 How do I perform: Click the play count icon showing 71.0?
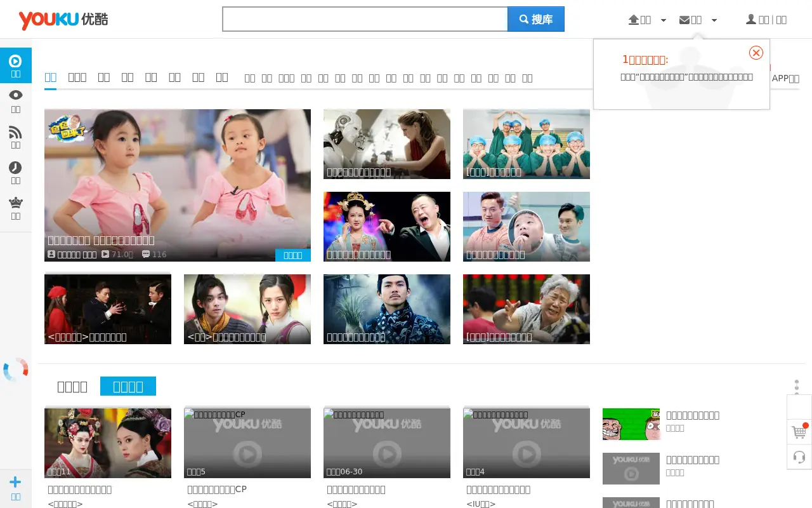[105, 254]
